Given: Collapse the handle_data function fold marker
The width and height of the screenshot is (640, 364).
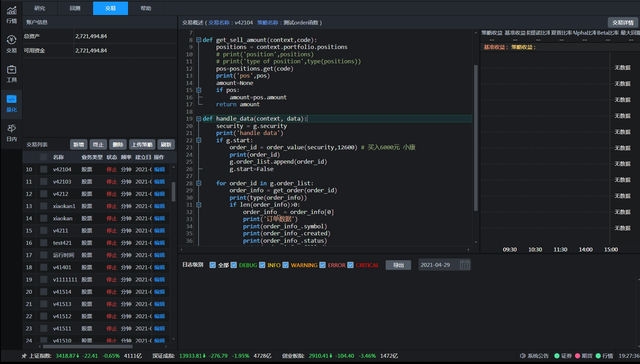Looking at the screenshot, I should coord(198,118).
